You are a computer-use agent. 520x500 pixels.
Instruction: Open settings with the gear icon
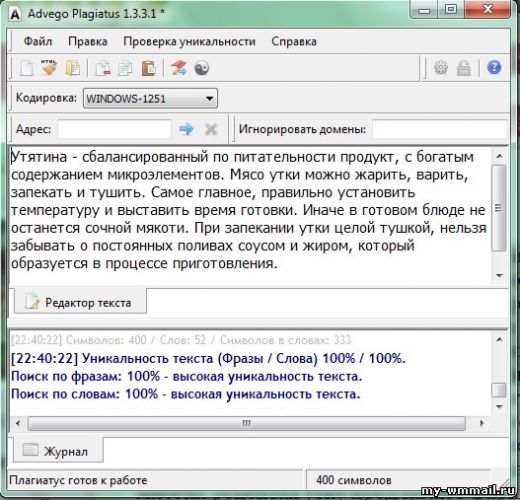point(441,68)
